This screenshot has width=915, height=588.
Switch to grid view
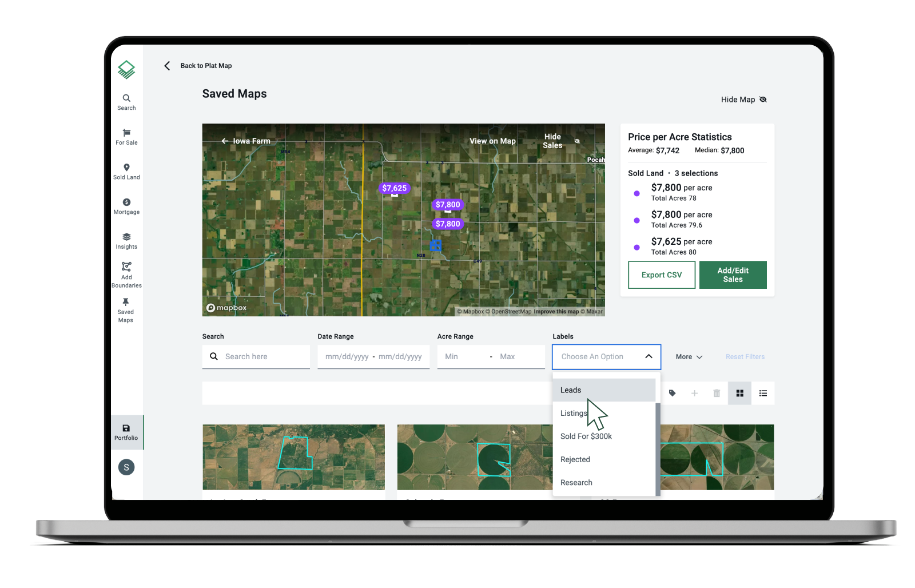(739, 393)
